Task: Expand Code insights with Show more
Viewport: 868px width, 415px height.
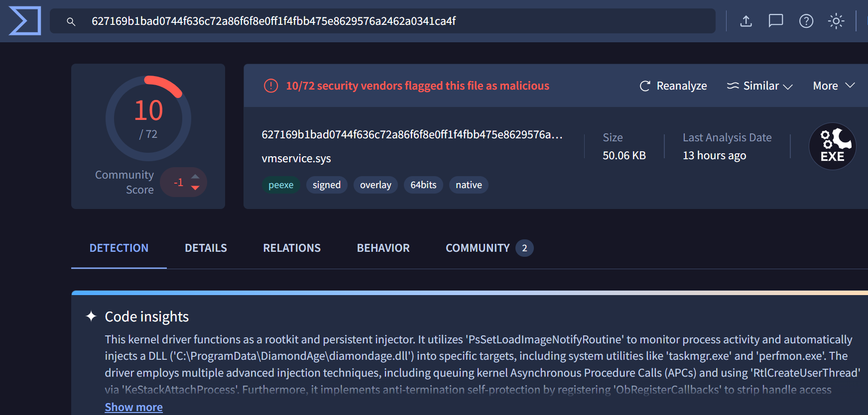Action: tap(133, 407)
